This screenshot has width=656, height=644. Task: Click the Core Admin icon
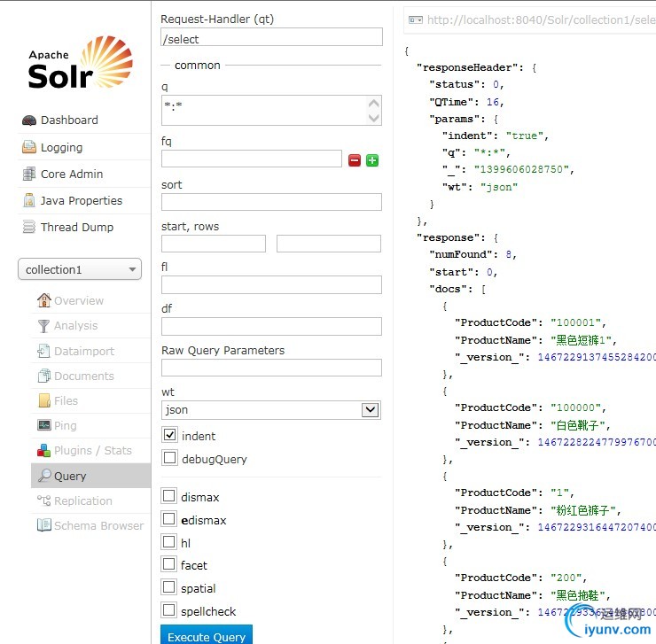[29, 175]
